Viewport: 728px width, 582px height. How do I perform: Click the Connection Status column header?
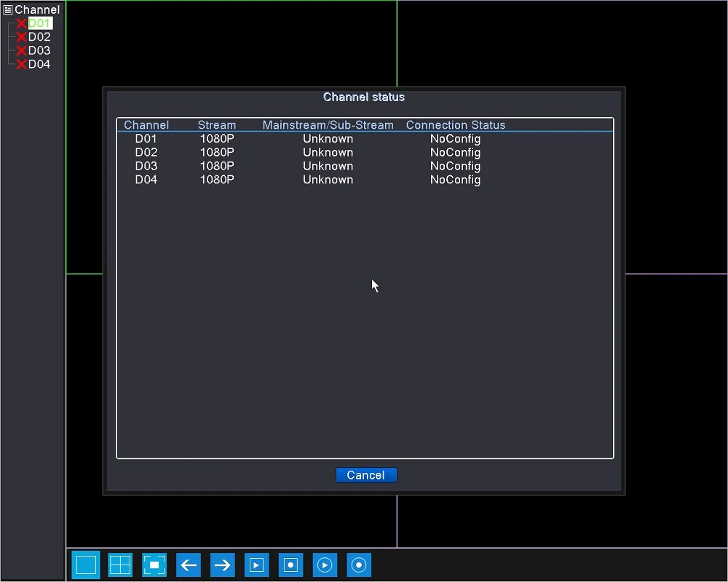[456, 125]
